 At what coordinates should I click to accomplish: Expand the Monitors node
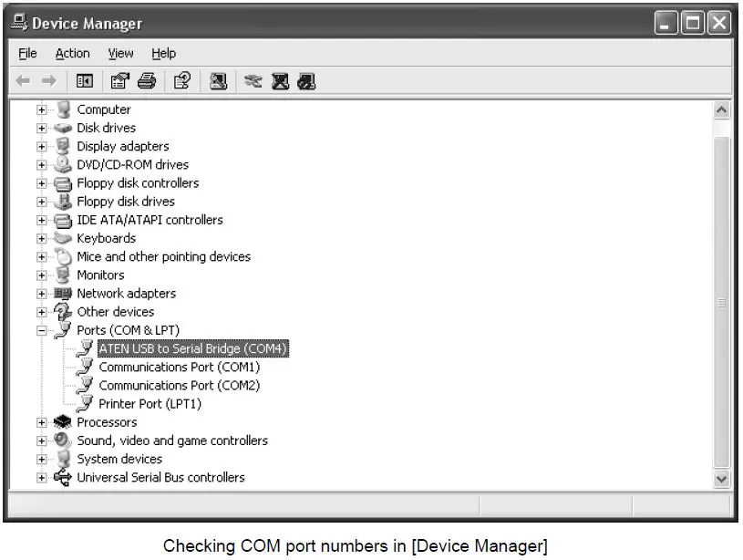point(42,275)
